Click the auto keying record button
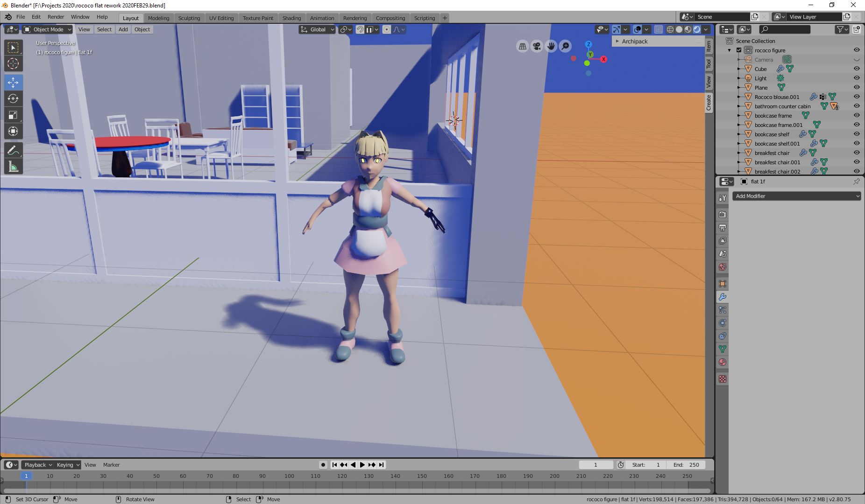The image size is (865, 504). 323,465
